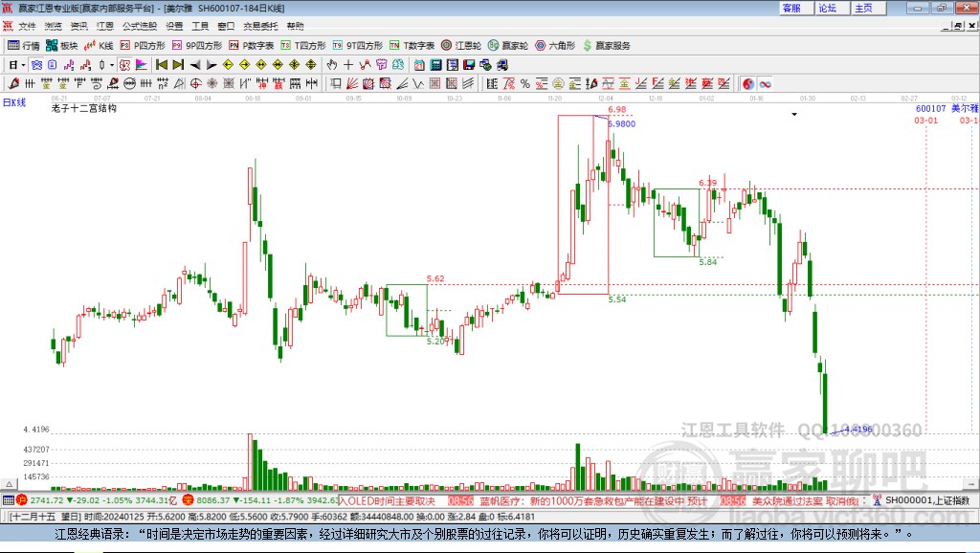Screen dimensions: 980x553
Task: Click the 日K线 chart label
Action: (x=14, y=102)
